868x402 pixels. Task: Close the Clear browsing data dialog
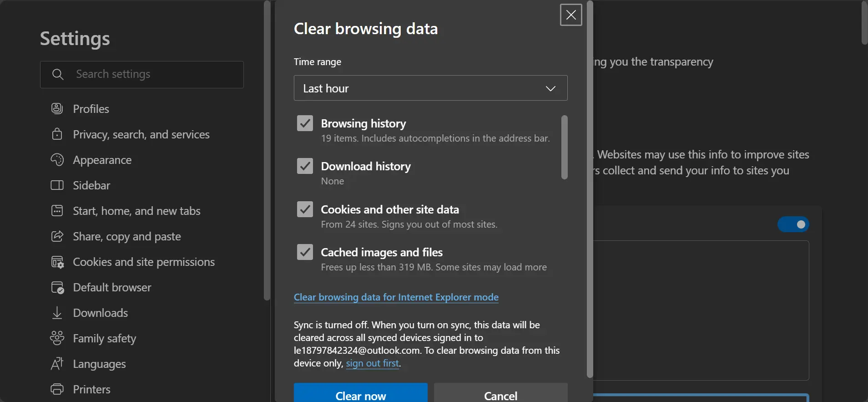tap(571, 15)
